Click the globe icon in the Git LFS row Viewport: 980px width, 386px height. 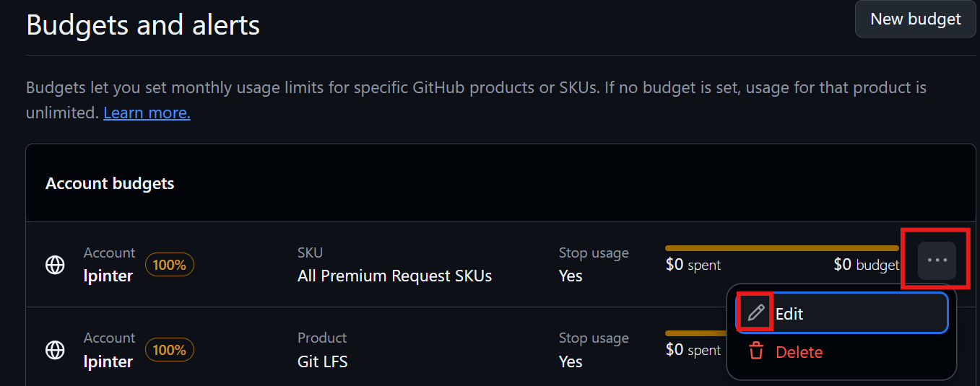(55, 350)
